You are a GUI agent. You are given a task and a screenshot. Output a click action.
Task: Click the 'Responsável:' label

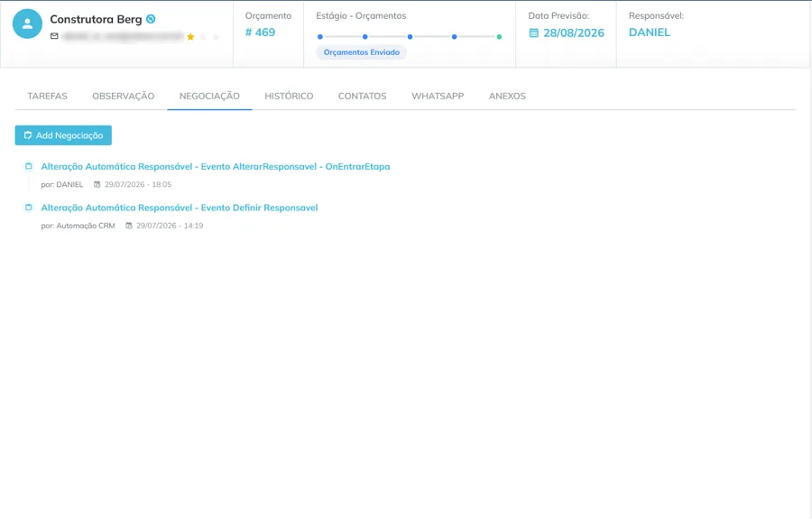pyautogui.click(x=656, y=15)
